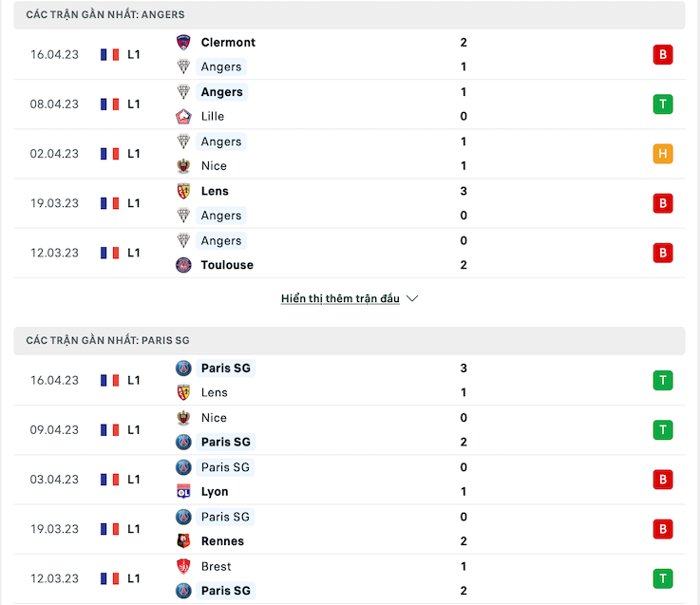The height and width of the screenshot is (605, 700).
Task: Click the Toulouse club crest icon
Action: (183, 265)
